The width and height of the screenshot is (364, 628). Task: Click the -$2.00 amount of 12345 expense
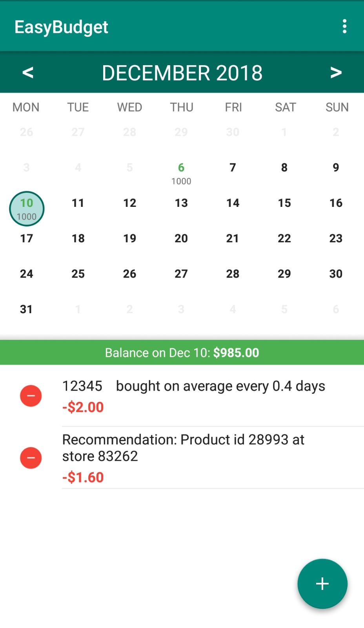[83, 407]
